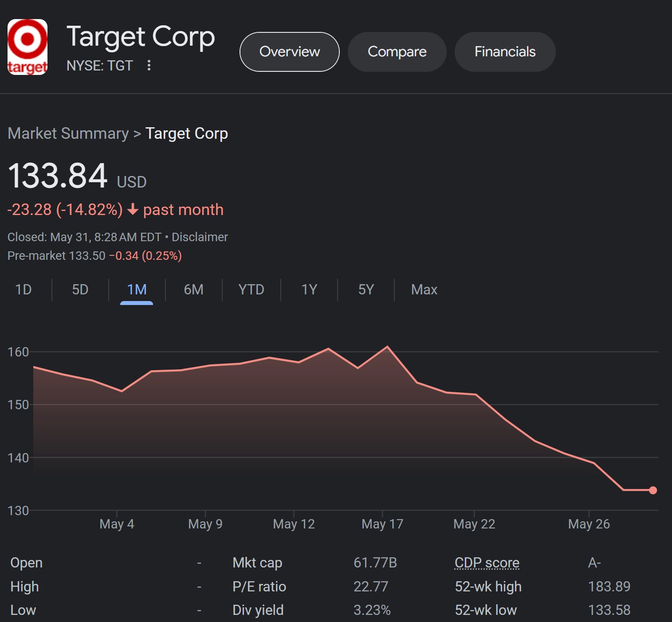Screen dimensions: 672x622
Task: Click the chart peak near May 17
Action: coord(387,347)
